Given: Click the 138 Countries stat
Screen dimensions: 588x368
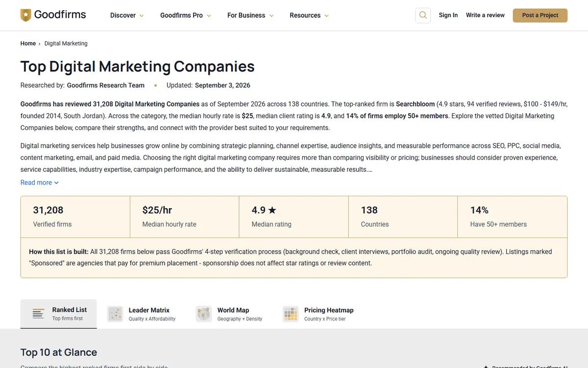Looking at the screenshot, I should 403,217.
